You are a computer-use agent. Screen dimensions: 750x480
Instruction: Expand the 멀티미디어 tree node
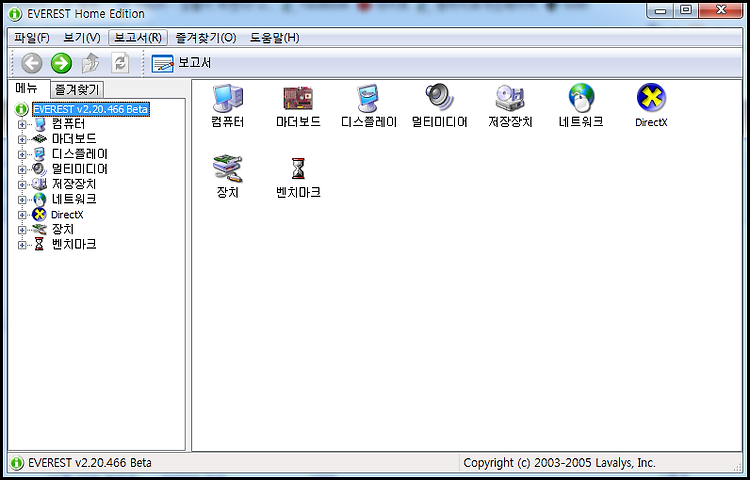[x=22, y=170]
